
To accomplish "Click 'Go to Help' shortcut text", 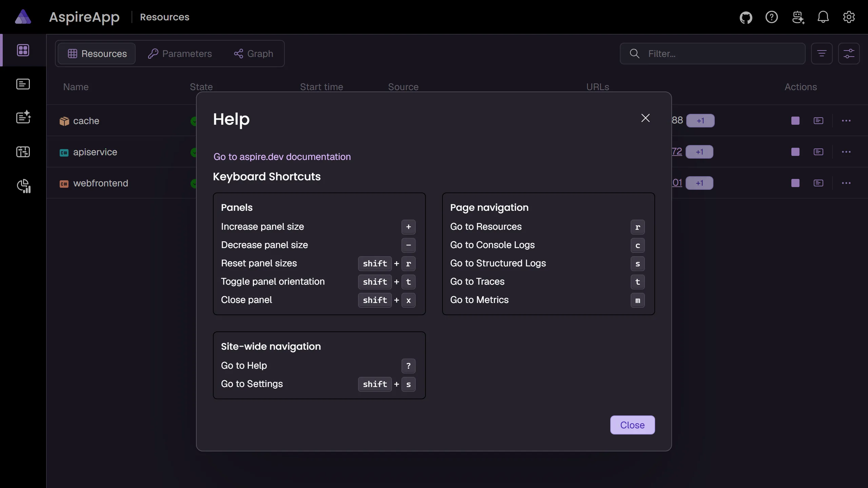I will coord(244,366).
